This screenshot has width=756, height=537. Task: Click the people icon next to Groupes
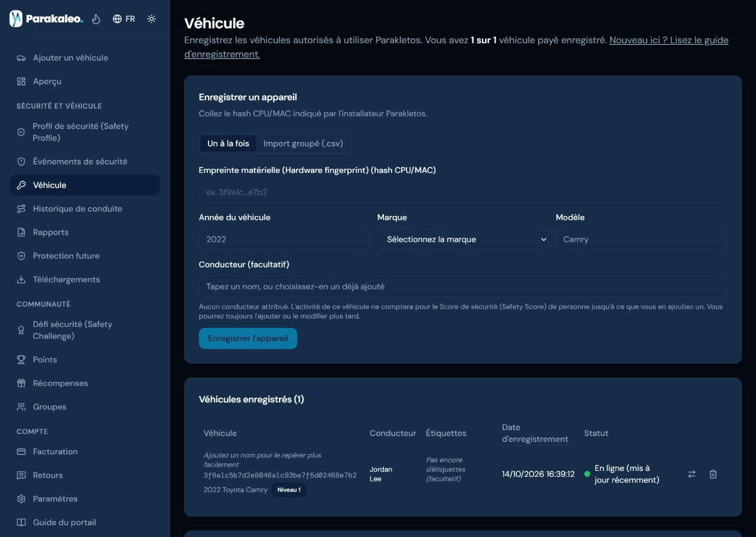[x=21, y=407]
